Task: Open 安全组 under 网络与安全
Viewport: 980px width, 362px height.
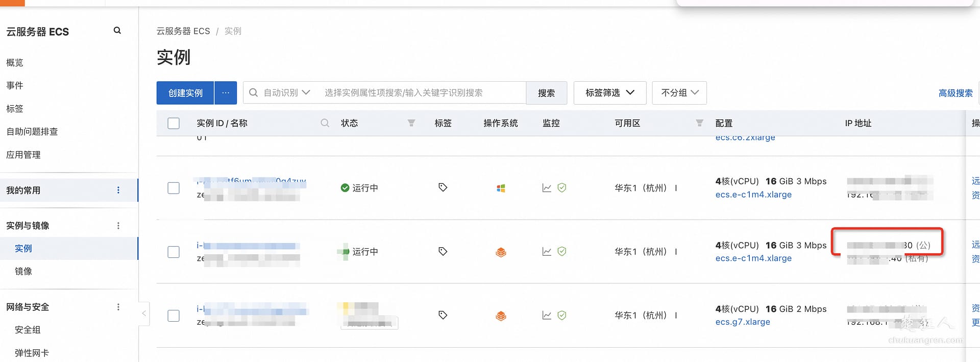Action: [x=28, y=330]
